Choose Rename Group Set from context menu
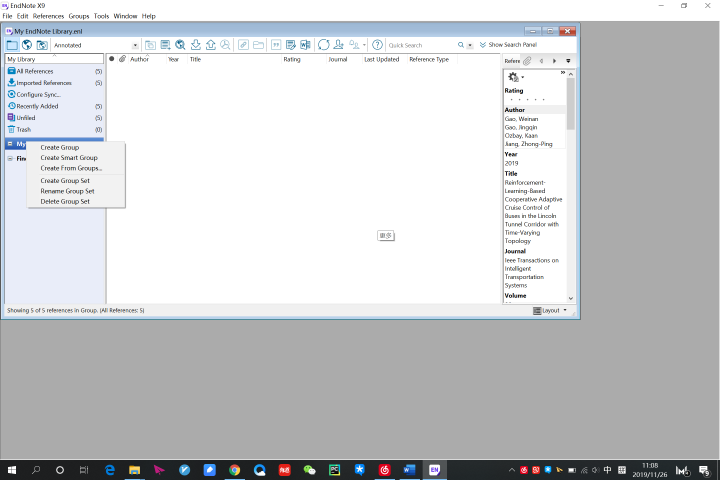 click(x=76, y=191)
